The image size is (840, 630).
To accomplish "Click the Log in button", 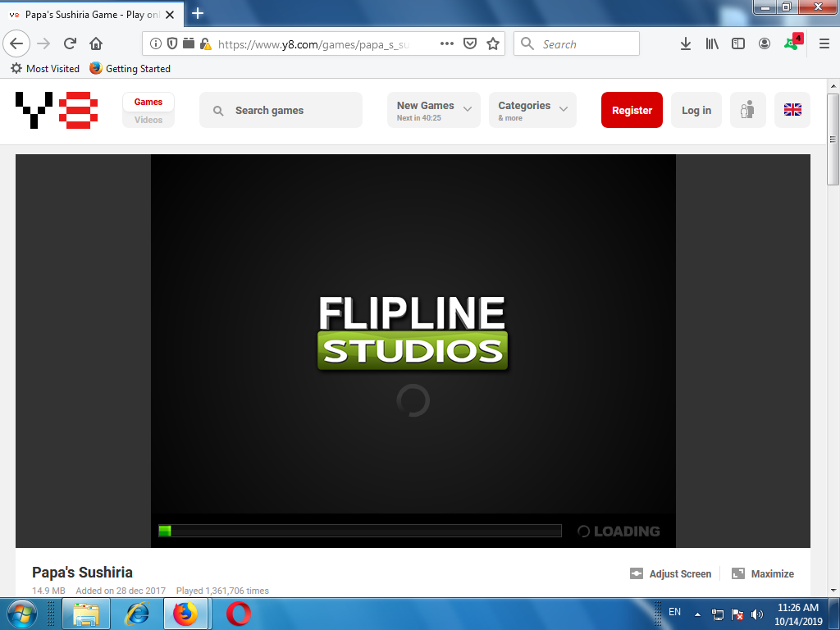I will [696, 110].
